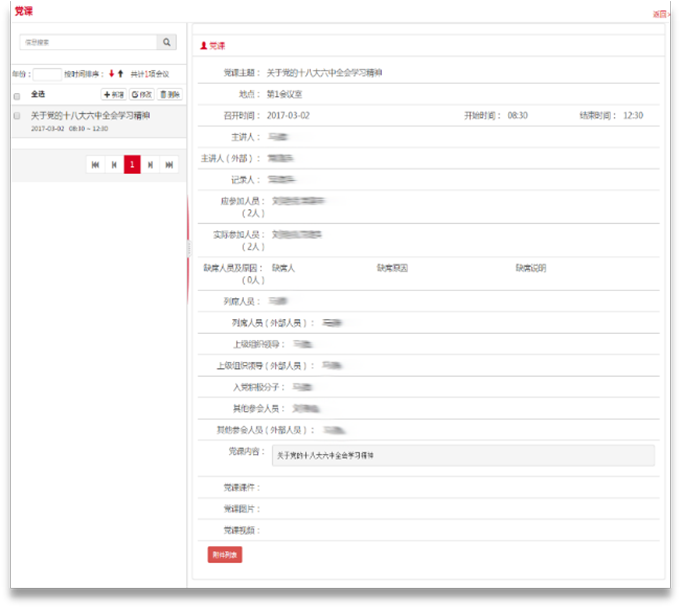This screenshot has height=609, width=683.
Task: Open the red 附件列表 attachment list button
Action: 225,555
